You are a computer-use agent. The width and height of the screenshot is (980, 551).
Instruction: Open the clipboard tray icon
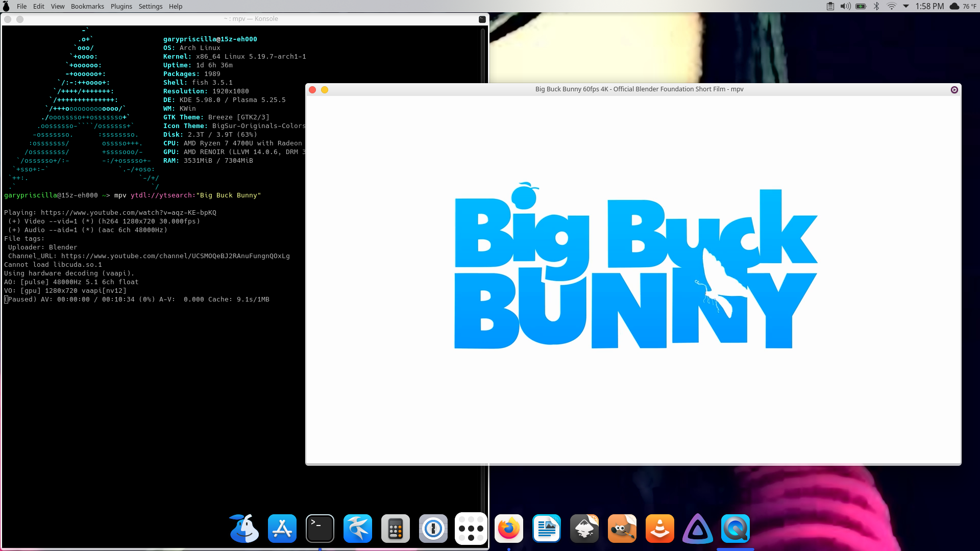[x=830, y=6]
